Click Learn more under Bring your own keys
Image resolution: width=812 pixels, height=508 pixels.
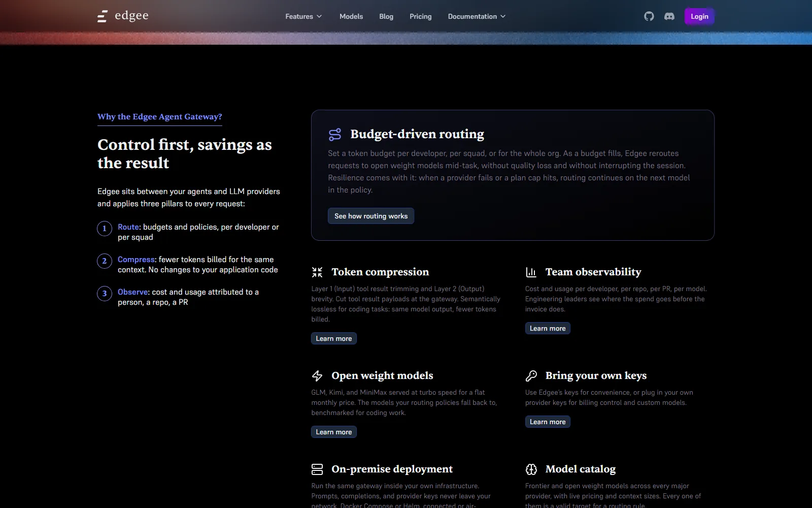pyautogui.click(x=548, y=422)
